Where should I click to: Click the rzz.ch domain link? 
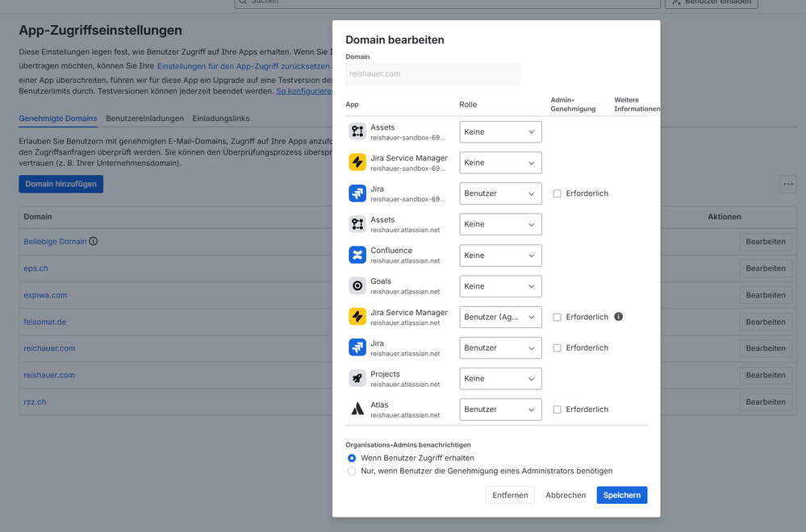pos(35,401)
